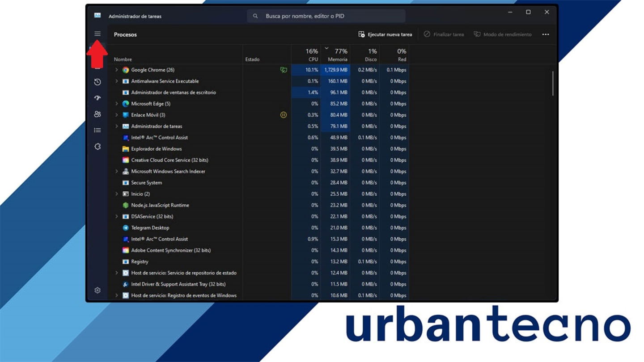Image resolution: width=644 pixels, height=362 pixels.
Task: Click the Task Manager title bar app icon
Action: click(x=97, y=16)
